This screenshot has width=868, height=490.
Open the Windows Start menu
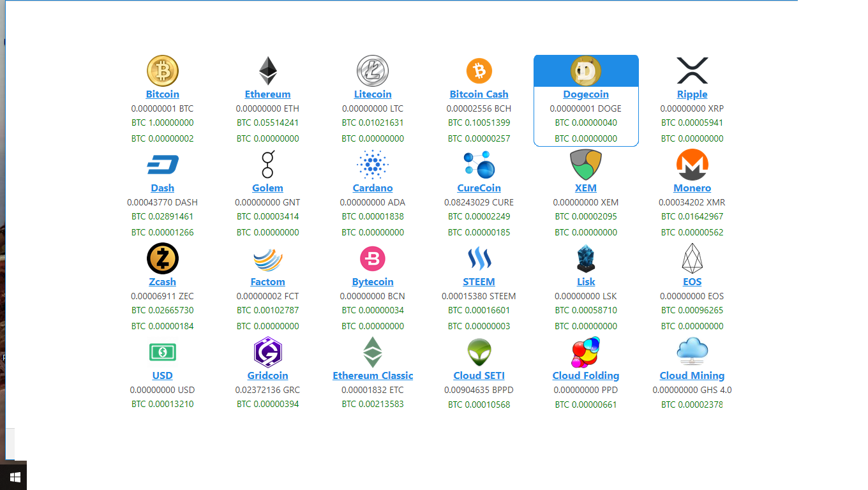15,477
